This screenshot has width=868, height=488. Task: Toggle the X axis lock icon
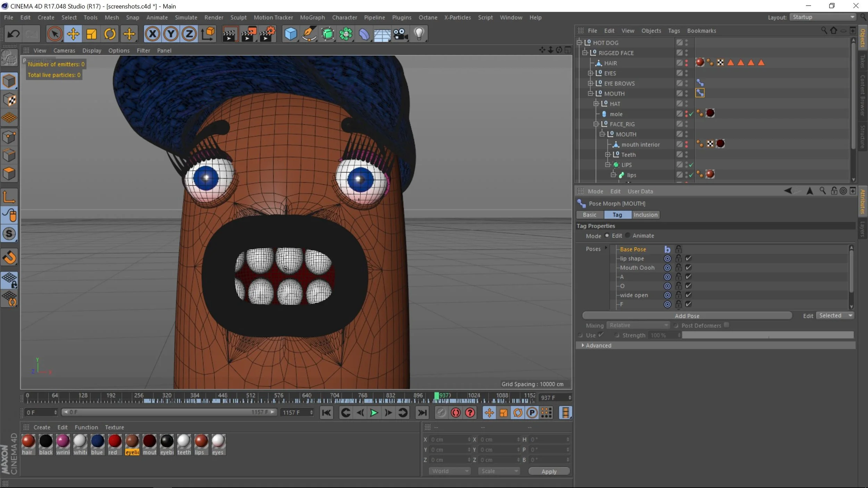152,34
